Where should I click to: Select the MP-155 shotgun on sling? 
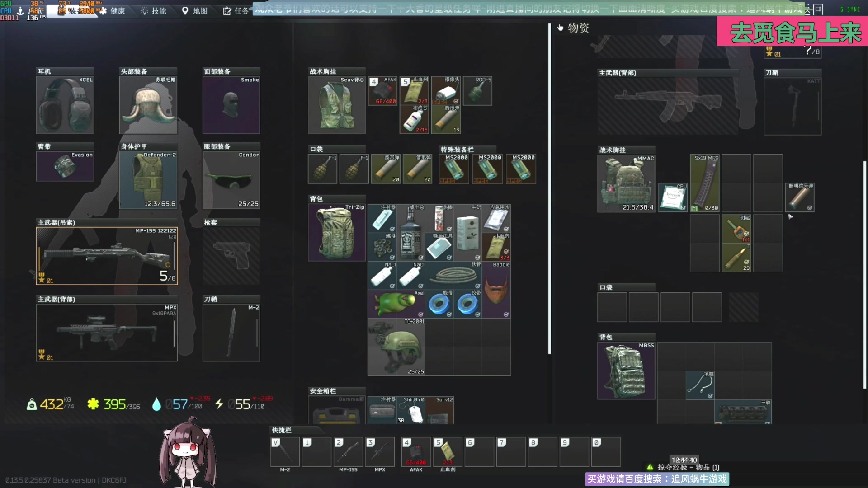pos(107,256)
